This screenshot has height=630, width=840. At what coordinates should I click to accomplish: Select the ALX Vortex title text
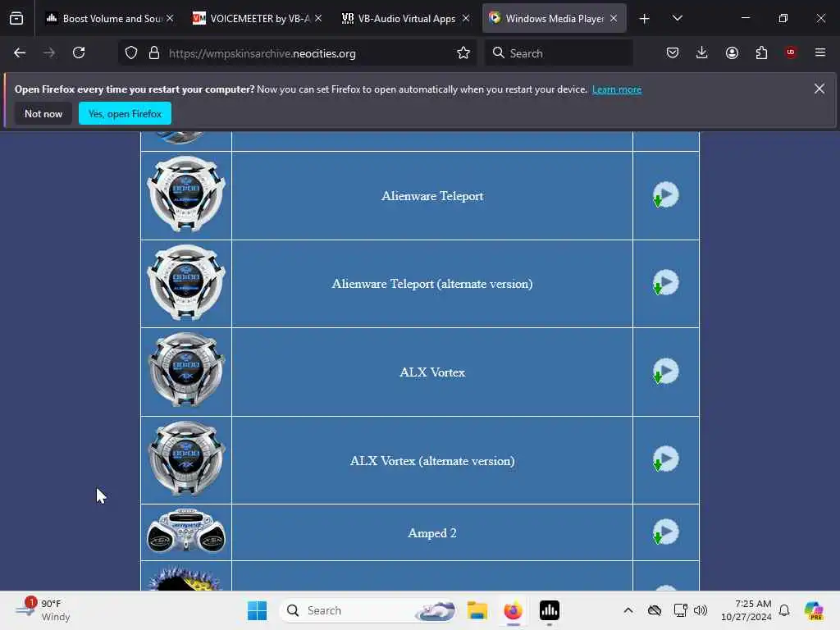click(431, 372)
